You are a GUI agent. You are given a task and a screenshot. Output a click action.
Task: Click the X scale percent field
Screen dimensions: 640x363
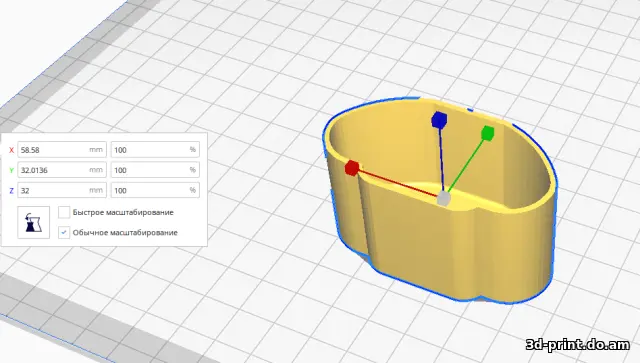coord(155,150)
